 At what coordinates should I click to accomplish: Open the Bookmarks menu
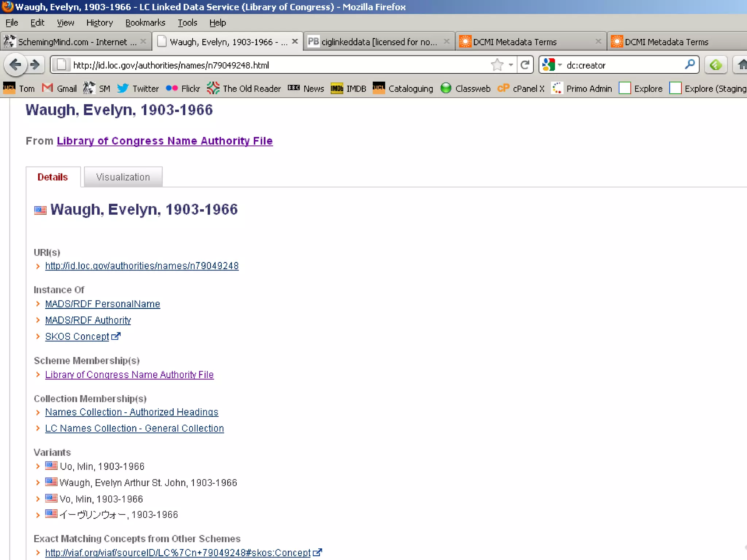[145, 23]
